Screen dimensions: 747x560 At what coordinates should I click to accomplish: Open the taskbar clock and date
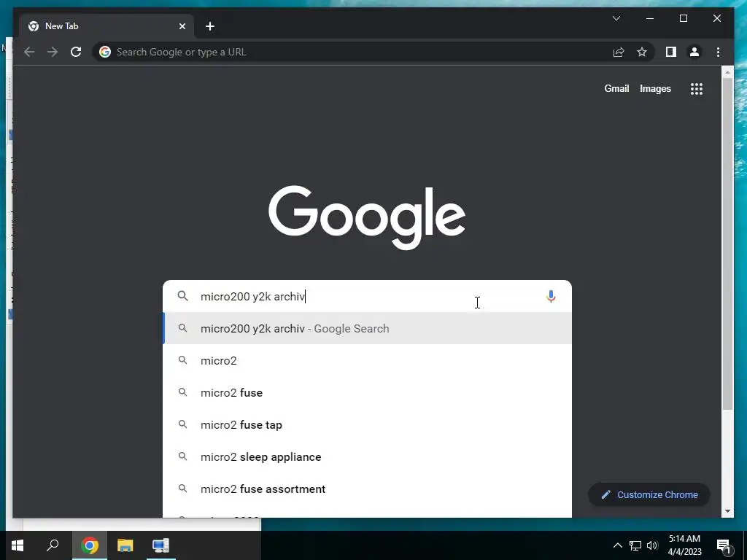(684, 545)
